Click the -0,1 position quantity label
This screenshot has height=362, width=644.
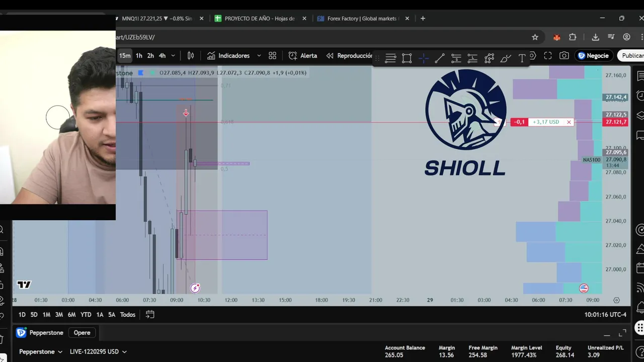point(519,122)
